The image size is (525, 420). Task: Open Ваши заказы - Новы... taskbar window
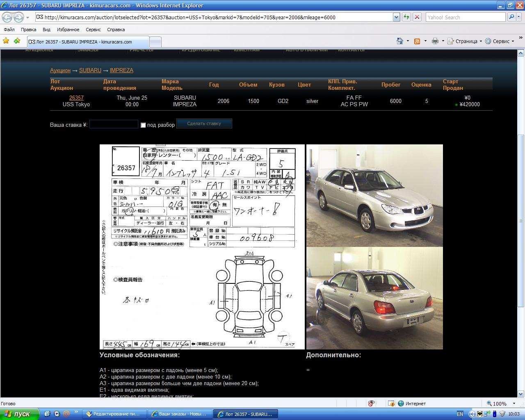(x=180, y=414)
